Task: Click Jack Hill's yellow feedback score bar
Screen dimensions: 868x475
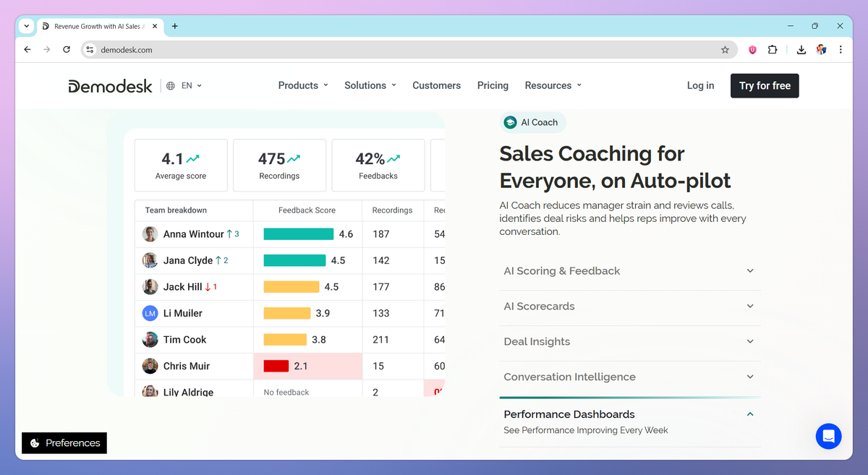Action: (292, 286)
